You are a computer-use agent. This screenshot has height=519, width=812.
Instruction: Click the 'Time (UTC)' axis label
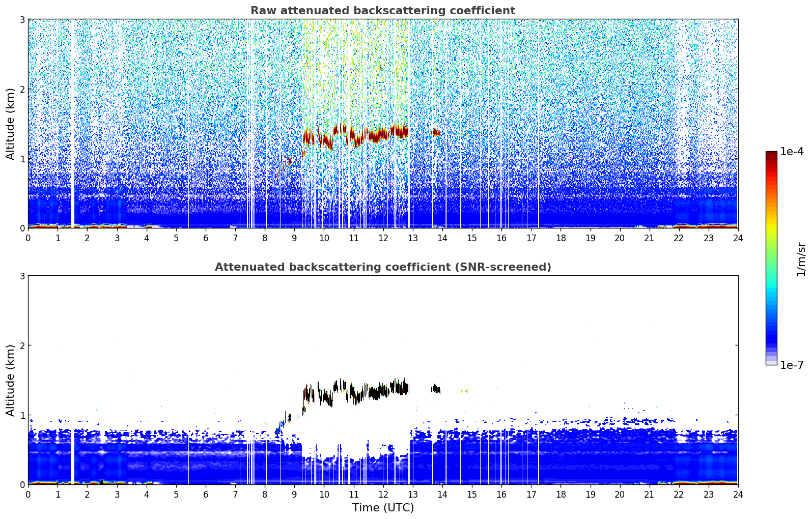(383, 508)
